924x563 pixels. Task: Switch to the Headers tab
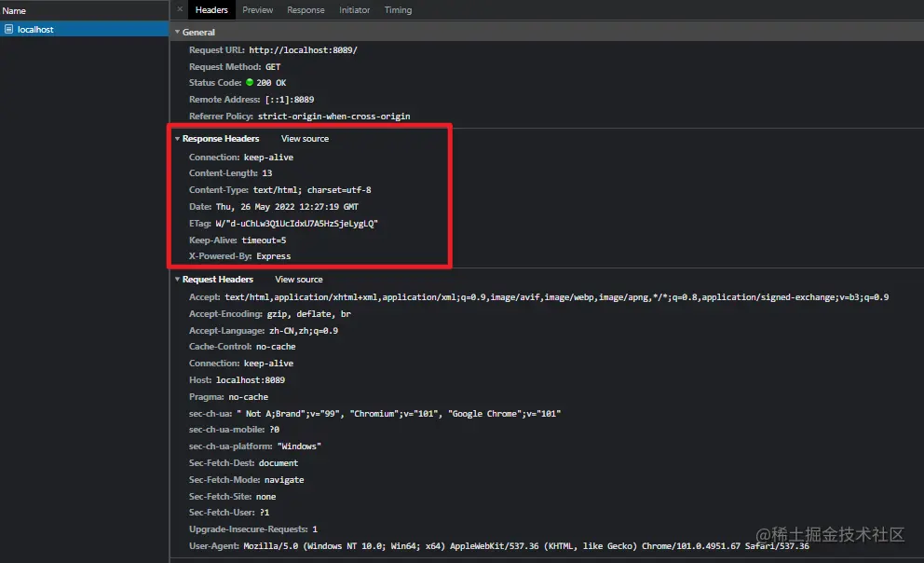click(x=211, y=10)
